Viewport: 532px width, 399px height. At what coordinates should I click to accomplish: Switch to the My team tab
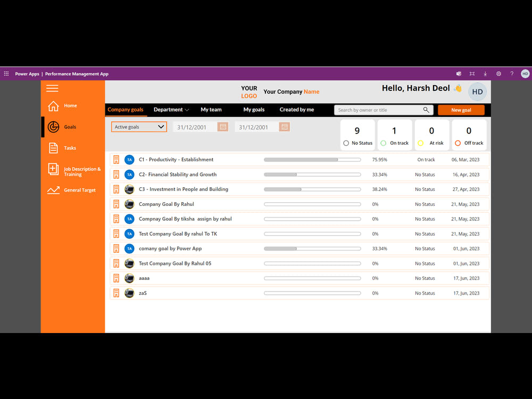click(211, 110)
